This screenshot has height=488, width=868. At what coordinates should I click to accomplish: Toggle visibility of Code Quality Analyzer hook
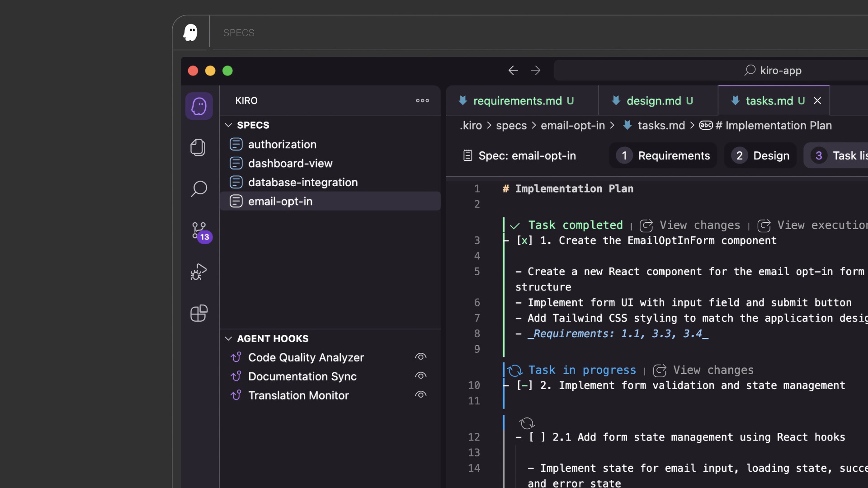[420, 357]
